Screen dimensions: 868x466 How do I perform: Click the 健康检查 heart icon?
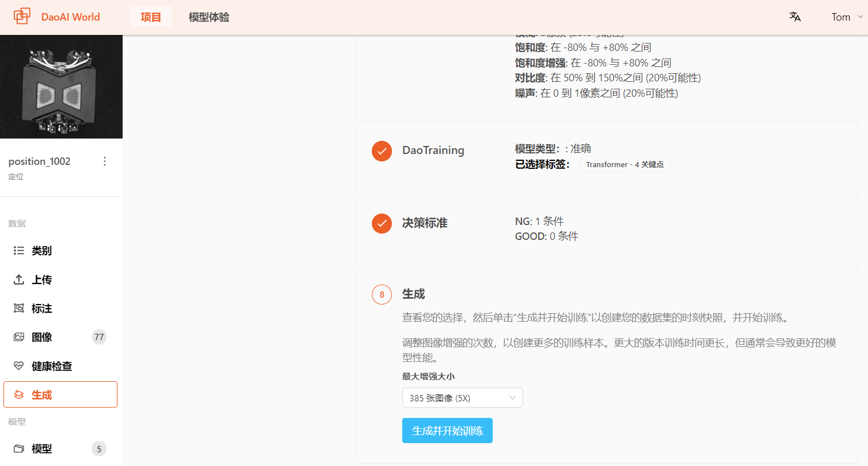(x=19, y=366)
